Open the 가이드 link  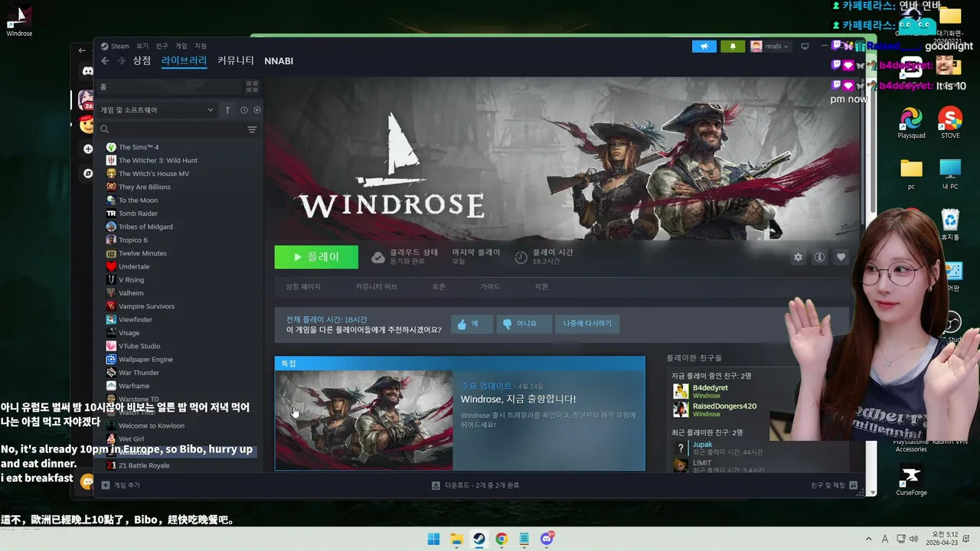click(x=490, y=287)
